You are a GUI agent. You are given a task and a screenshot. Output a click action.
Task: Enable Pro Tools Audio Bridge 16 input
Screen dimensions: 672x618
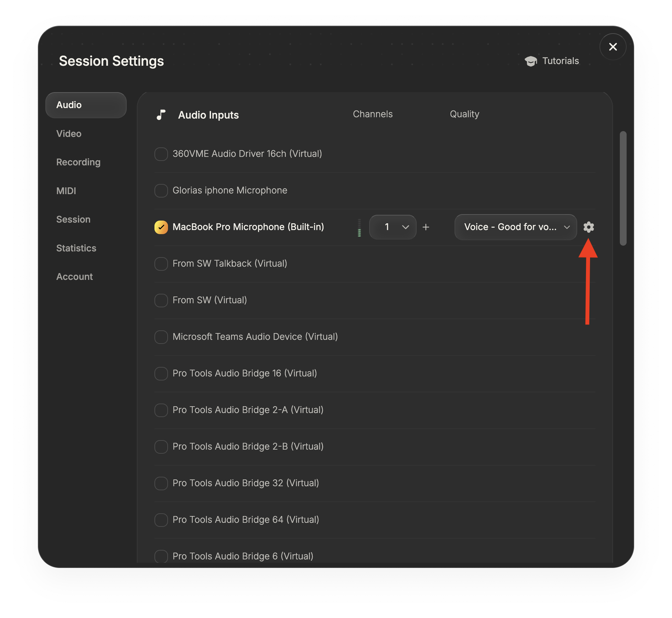[x=161, y=373]
